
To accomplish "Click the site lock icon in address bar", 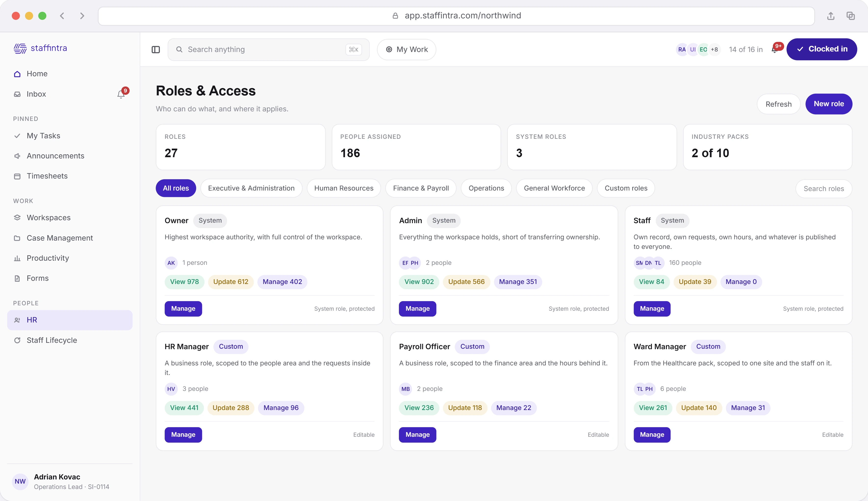I will 395,16.
